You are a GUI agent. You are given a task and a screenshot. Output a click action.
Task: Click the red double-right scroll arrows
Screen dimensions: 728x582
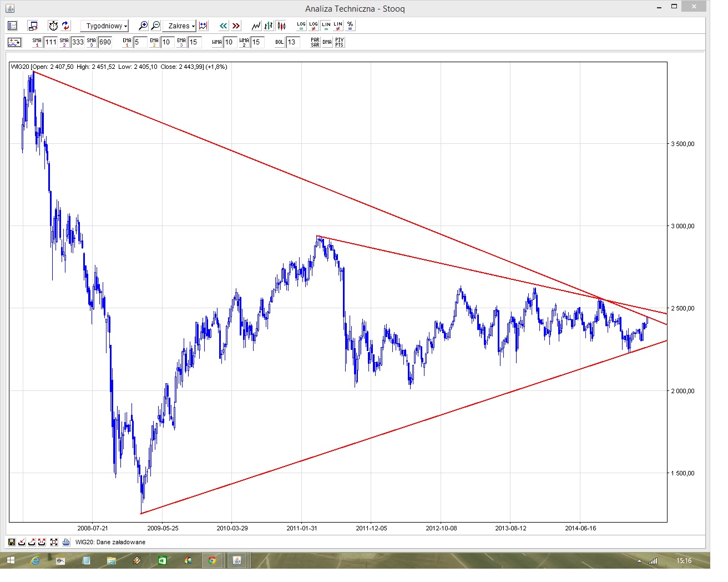(236, 26)
